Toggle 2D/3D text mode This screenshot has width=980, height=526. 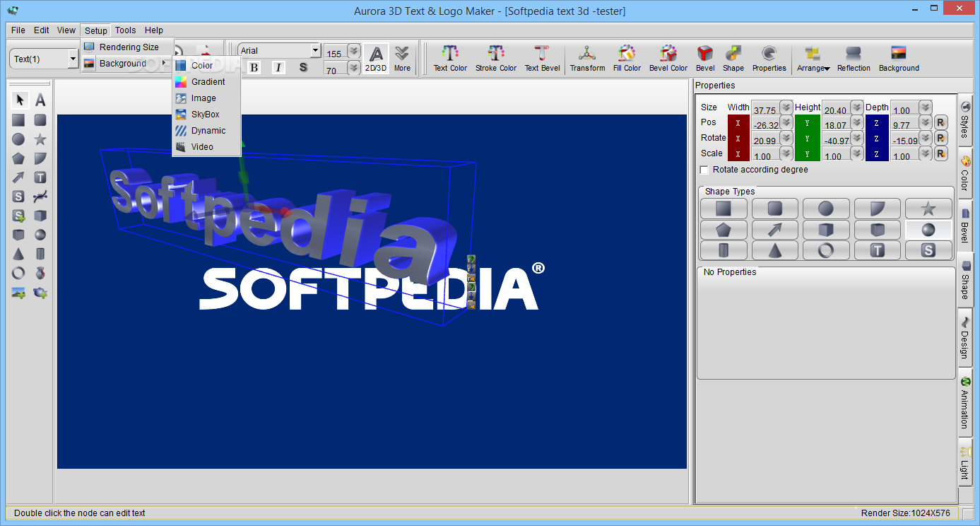376,59
